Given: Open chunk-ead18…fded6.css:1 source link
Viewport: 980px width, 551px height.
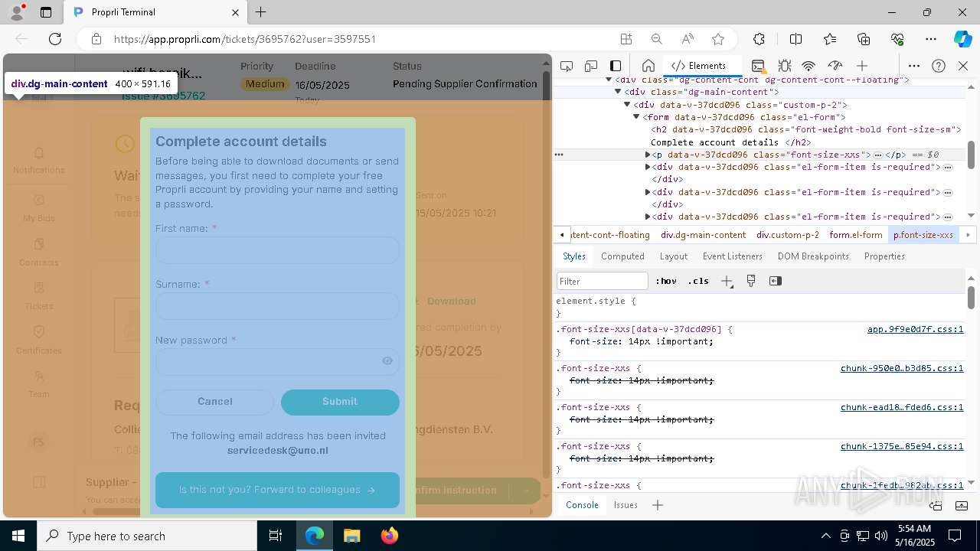Looking at the screenshot, I should point(902,407).
